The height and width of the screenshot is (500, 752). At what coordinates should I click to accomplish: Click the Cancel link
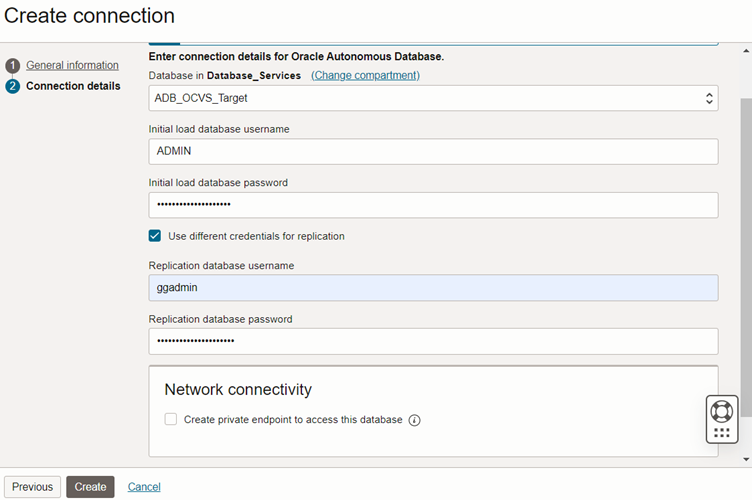144,487
